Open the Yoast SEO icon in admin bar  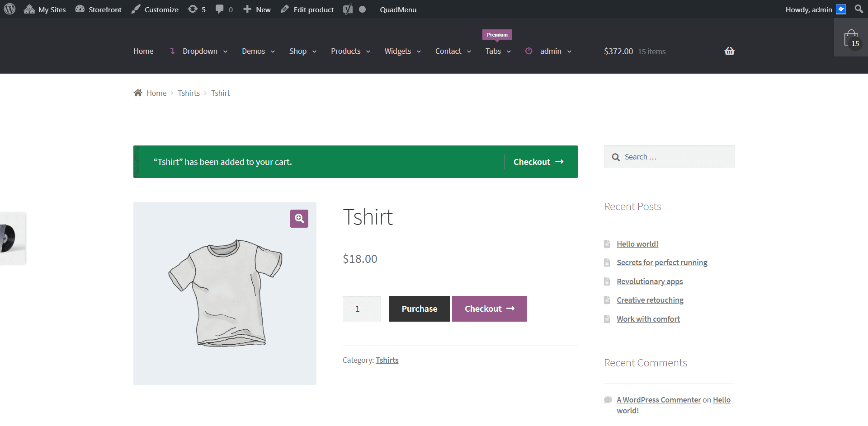347,9
